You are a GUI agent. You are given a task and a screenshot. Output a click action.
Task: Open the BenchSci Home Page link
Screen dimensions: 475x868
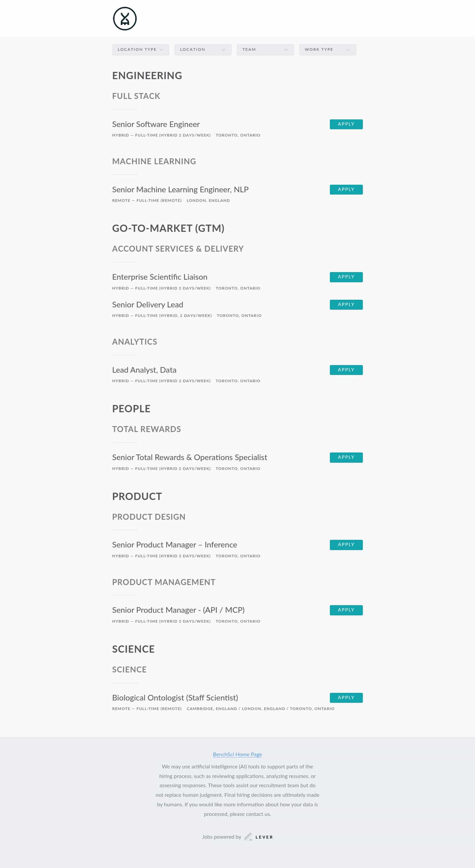[237, 755]
